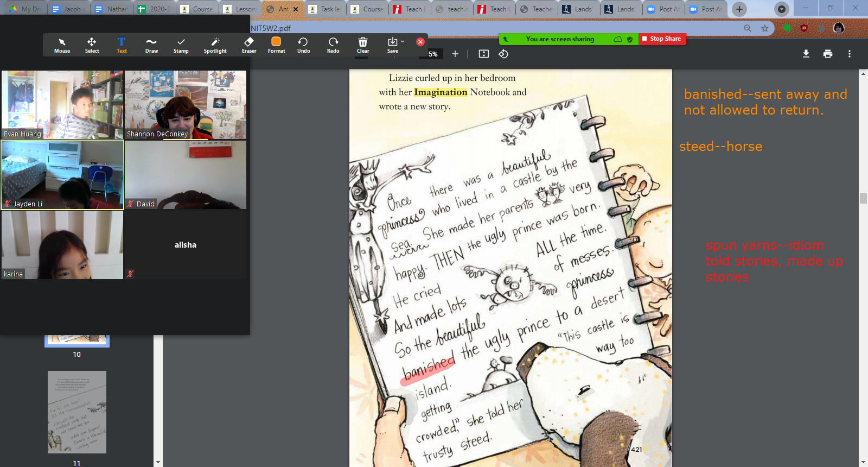868x467 pixels.
Task: Select David's video tile
Action: (x=186, y=175)
